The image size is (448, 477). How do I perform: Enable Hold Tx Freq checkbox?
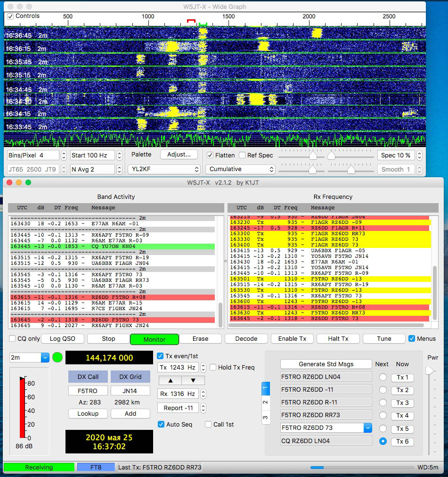coord(213,368)
